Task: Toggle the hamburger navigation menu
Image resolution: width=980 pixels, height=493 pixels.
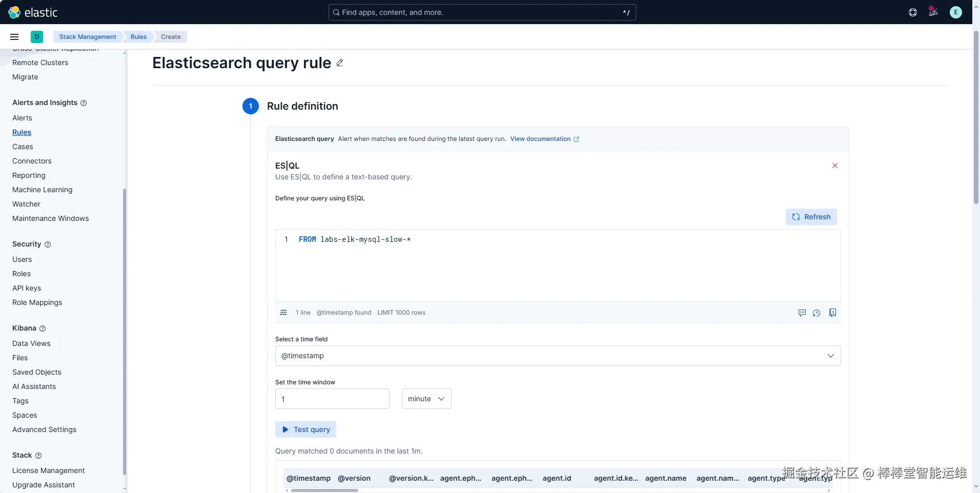Action: pos(14,37)
